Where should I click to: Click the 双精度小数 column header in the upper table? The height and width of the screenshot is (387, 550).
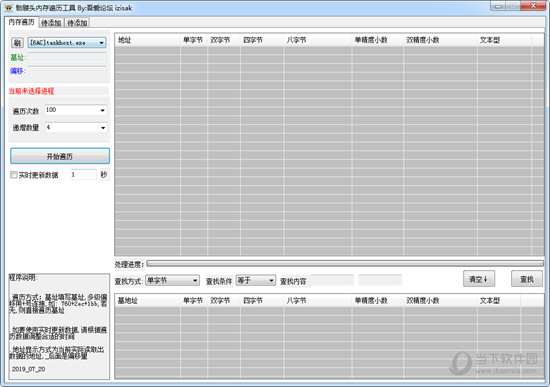[440, 40]
